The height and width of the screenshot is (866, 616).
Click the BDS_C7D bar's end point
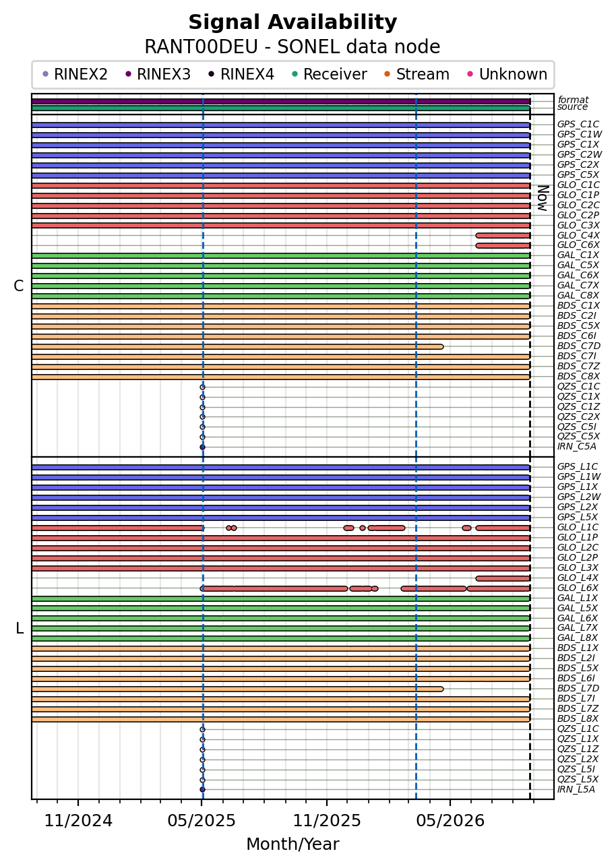click(x=441, y=346)
